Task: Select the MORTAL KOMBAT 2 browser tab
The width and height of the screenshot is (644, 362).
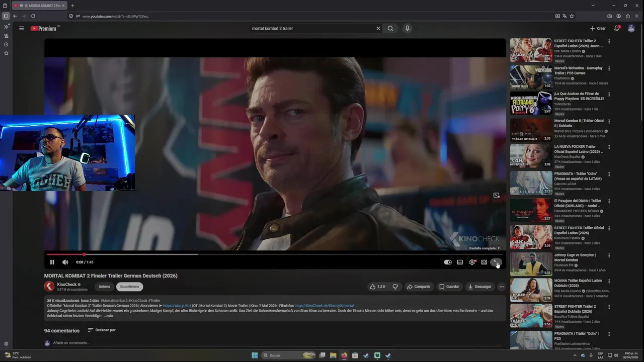Action: pyautogui.click(x=39, y=6)
